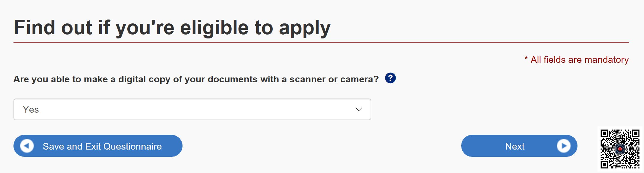This screenshot has height=173, width=644.
Task: Click the Save and Exit Questionnaire label text
Action: coord(102,146)
